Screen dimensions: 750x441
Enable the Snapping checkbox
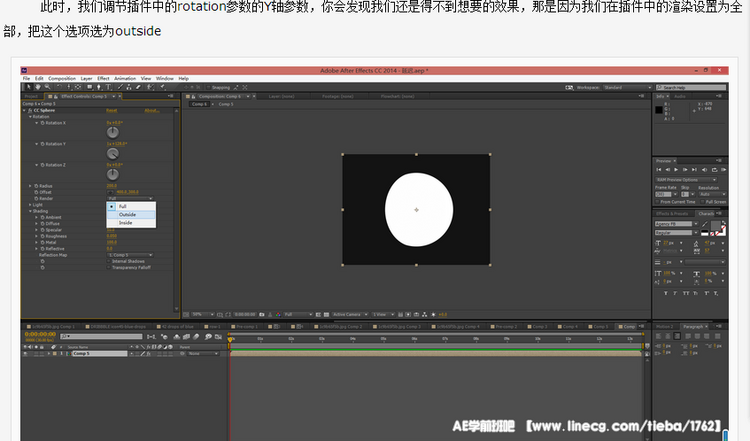(x=209, y=88)
